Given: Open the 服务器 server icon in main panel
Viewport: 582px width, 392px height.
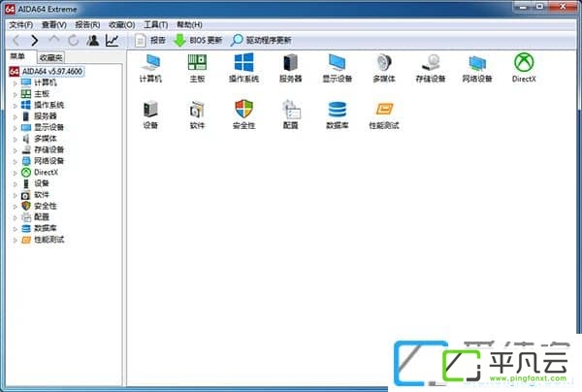Looking at the screenshot, I should tap(291, 68).
